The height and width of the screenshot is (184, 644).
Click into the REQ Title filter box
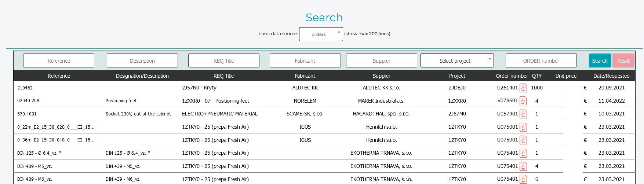click(x=224, y=61)
